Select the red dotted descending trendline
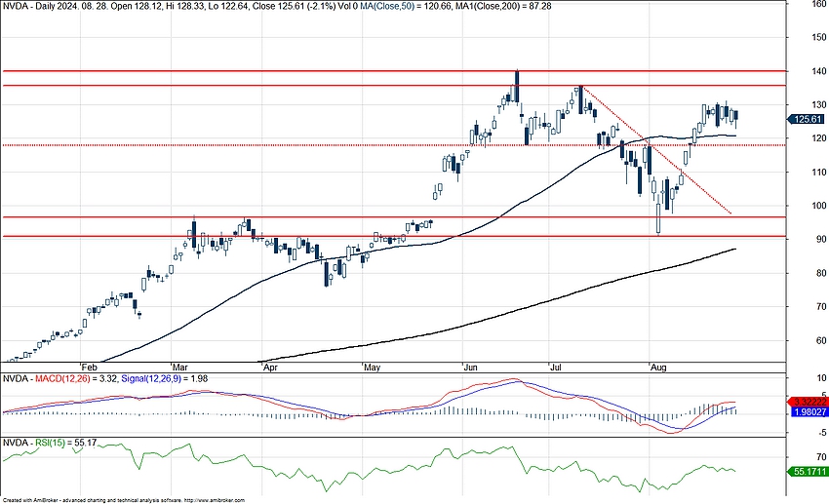This screenshot has height=504, width=829. click(656, 149)
